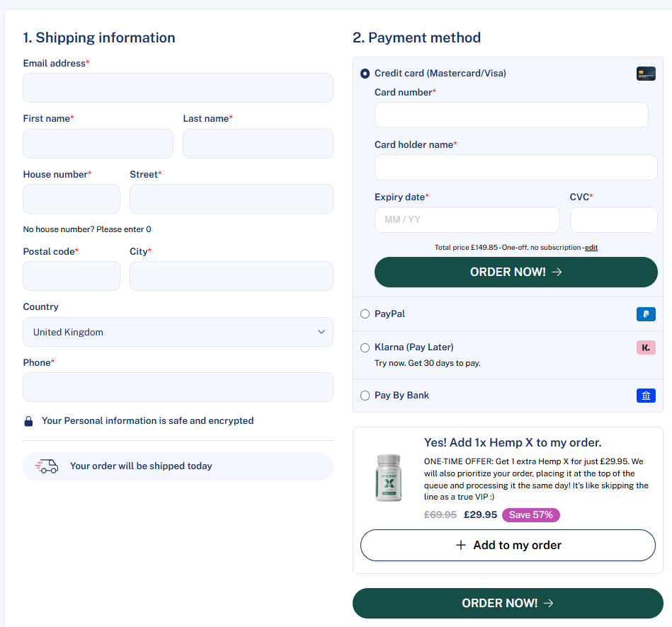Viewport: 672px width, 627px height.
Task: Focus the Card number field
Action: click(x=511, y=115)
